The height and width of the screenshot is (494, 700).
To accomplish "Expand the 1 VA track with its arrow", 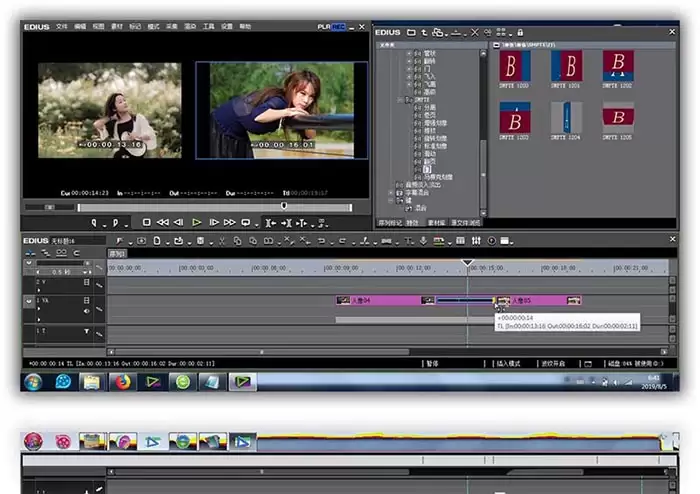I will coord(29,301).
